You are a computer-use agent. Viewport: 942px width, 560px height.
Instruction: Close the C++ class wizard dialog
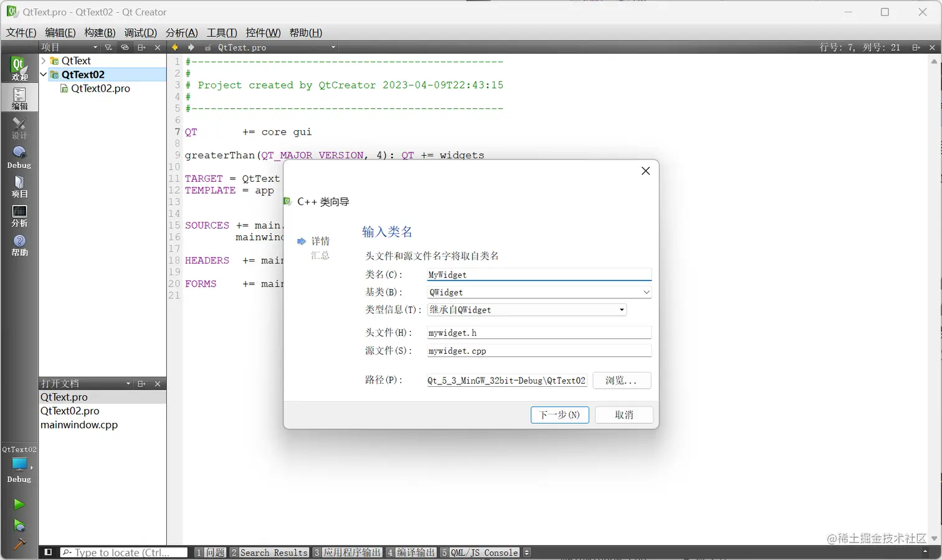[x=645, y=171]
